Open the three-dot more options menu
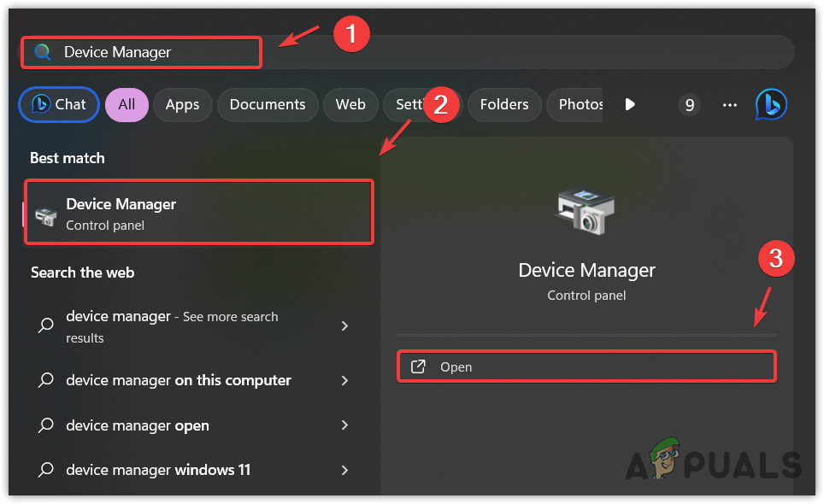This screenshot has height=504, width=824. 729,105
